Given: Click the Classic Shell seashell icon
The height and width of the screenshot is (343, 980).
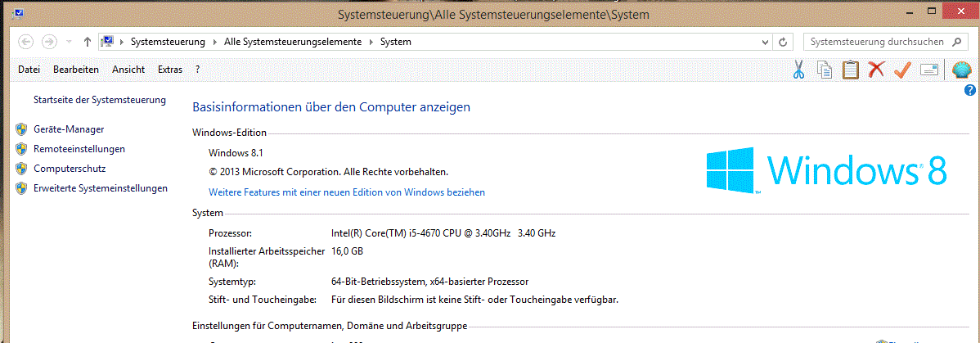Looking at the screenshot, I should point(962,70).
